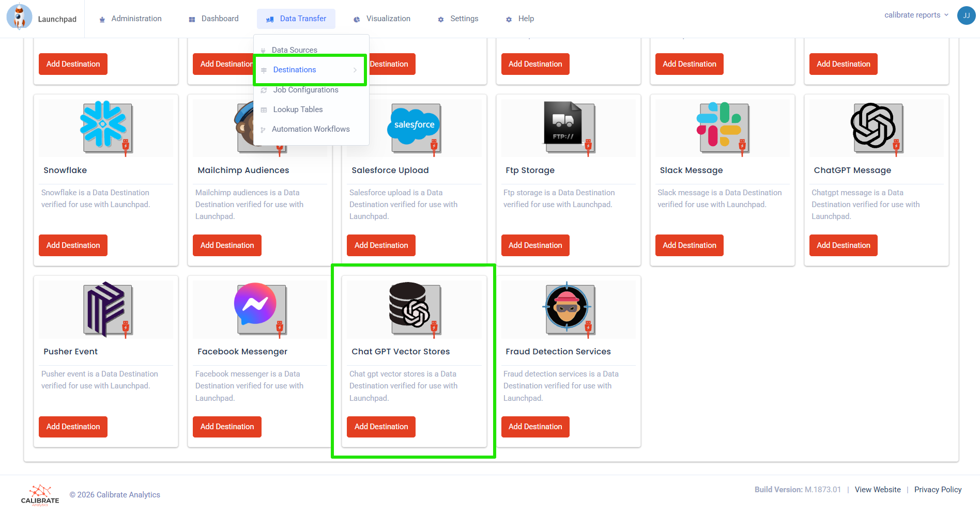Open the Administration menu

tap(130, 19)
